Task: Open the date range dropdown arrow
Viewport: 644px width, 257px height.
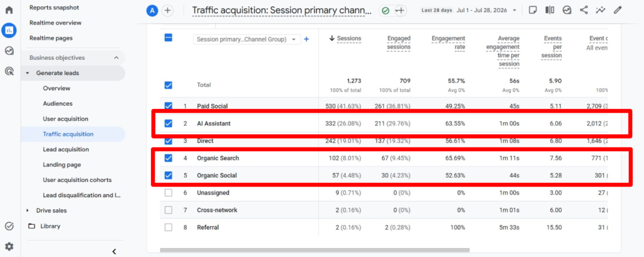Action: tap(514, 10)
